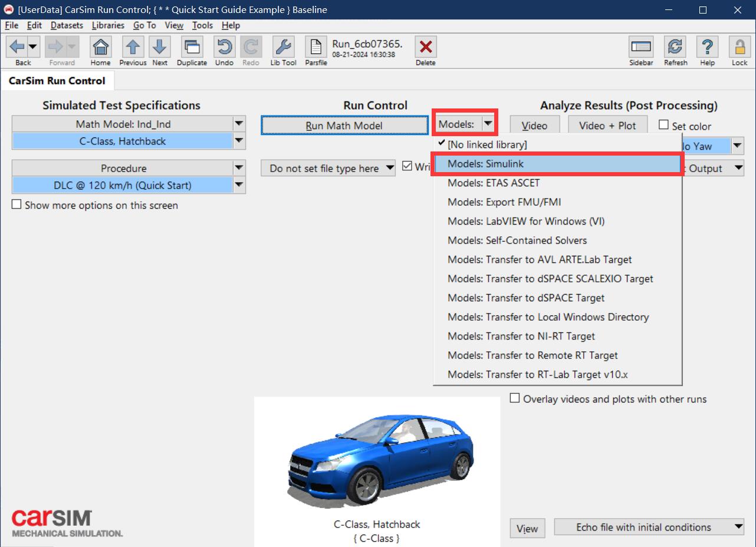Select Models: Transfer to AVL ARTE.Lab Target

[557, 259]
